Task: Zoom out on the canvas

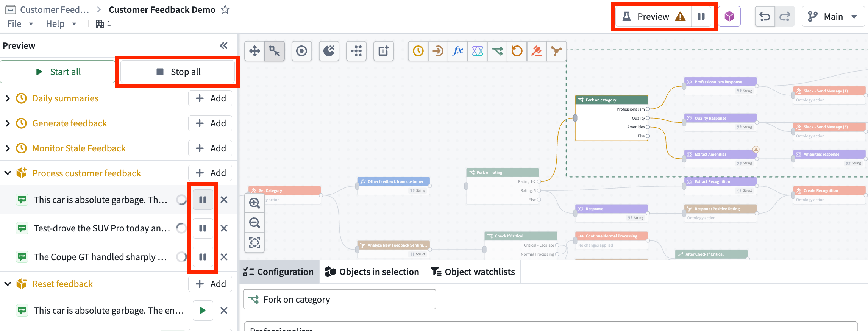Action: (254, 223)
